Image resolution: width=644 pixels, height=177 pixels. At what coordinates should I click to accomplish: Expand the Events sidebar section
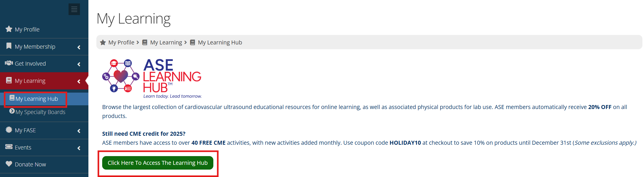pyautogui.click(x=78, y=148)
